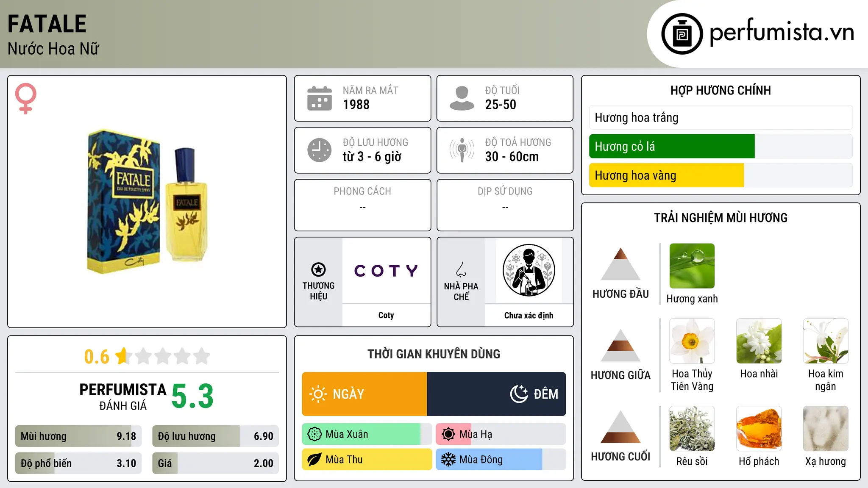Click the dark Đêm nighttime segment

496,394
